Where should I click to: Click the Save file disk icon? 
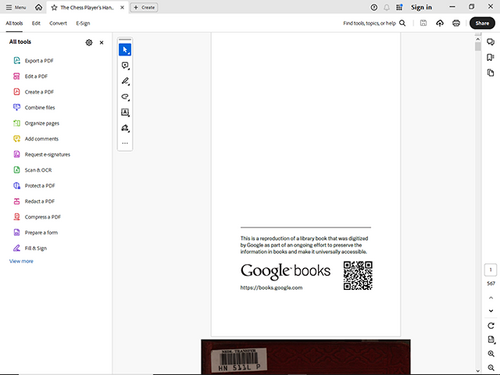423,23
